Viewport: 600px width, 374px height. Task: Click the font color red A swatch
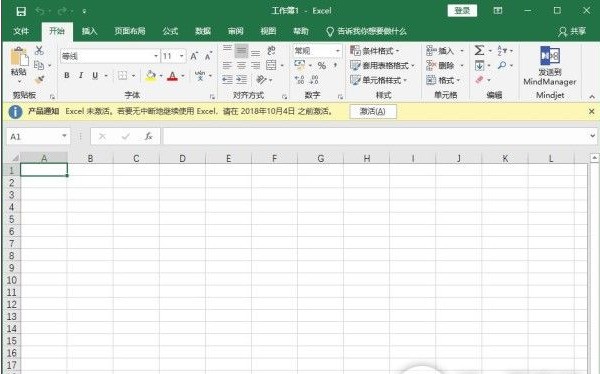point(173,76)
